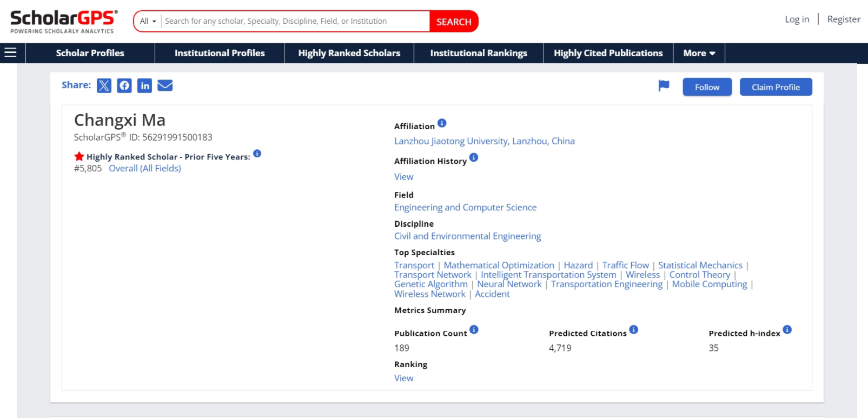Image resolution: width=868 pixels, height=418 pixels.
Task: Click info icon beside Publication Count
Action: pyautogui.click(x=474, y=330)
